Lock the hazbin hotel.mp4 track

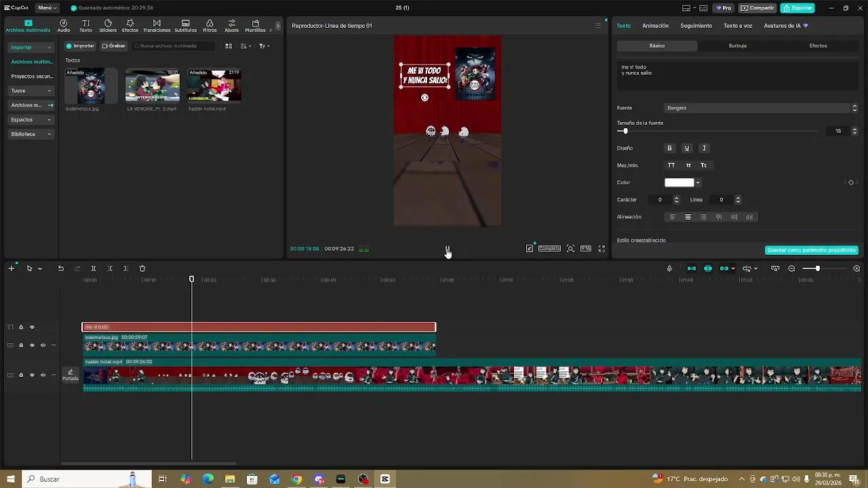21,375
